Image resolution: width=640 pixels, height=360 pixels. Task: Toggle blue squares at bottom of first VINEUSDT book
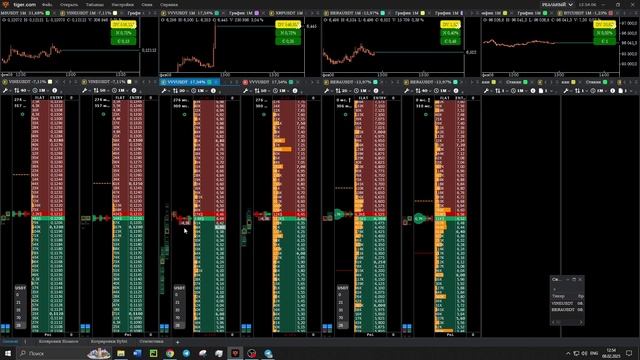tap(5, 327)
